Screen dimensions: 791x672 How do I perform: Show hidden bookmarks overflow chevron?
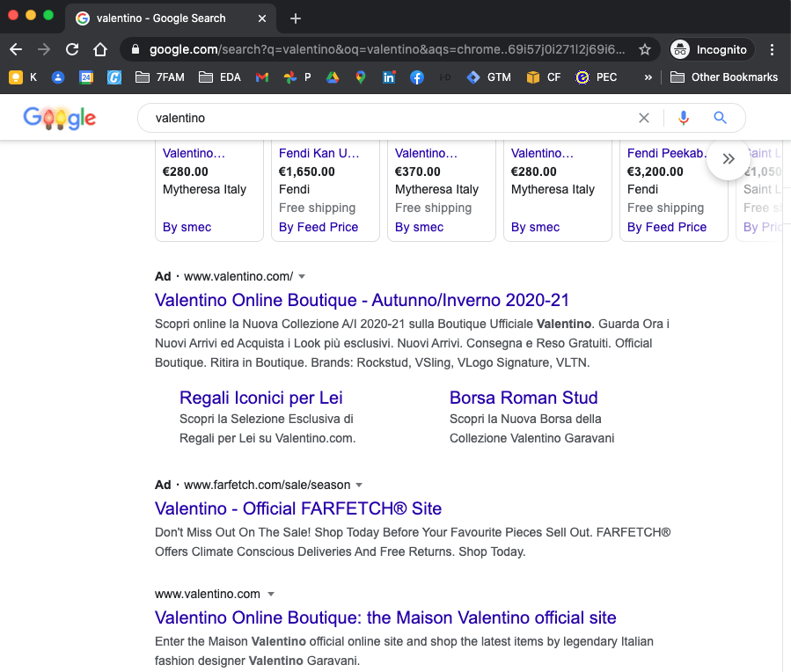(648, 77)
